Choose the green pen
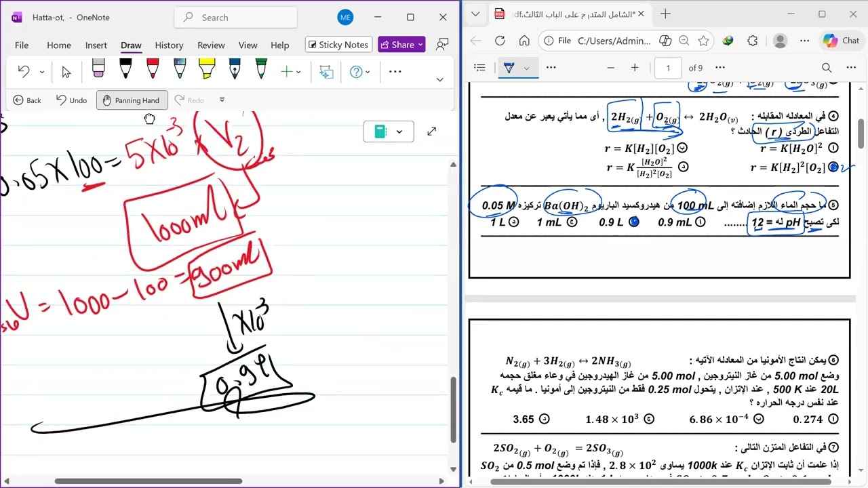 [x=261, y=69]
